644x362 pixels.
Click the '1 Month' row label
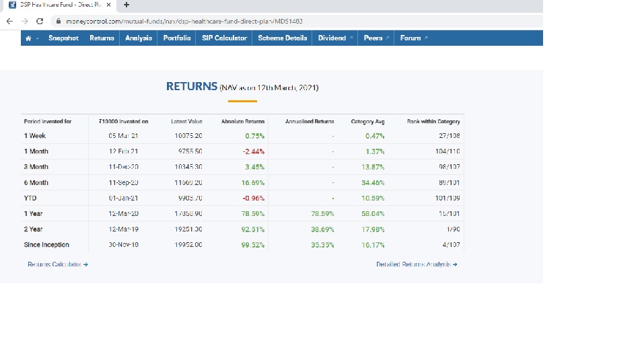36,151
